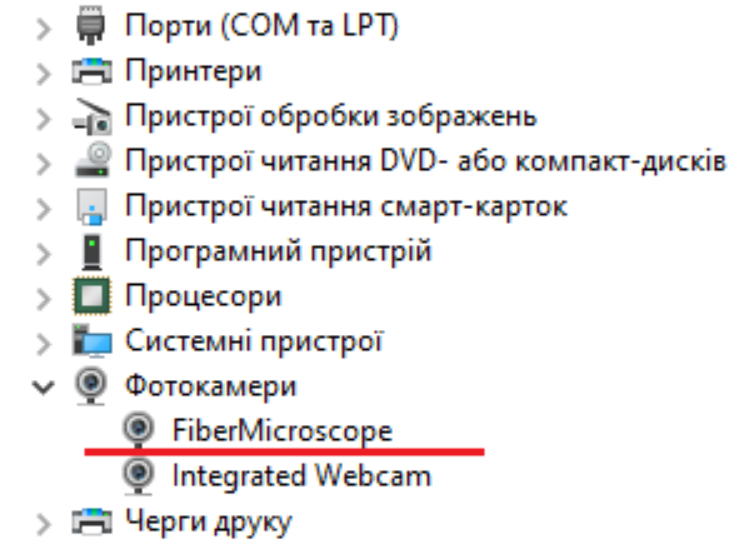Click the DVD drive category icon

pyautogui.click(x=91, y=162)
